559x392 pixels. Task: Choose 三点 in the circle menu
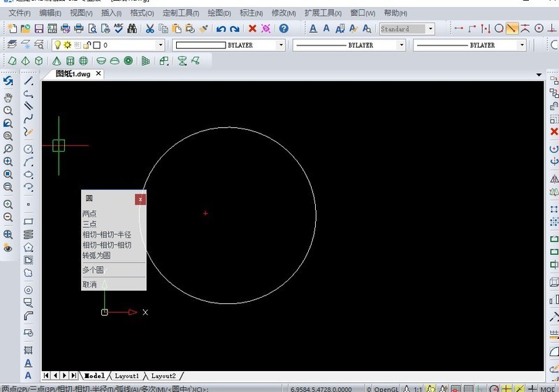click(89, 224)
